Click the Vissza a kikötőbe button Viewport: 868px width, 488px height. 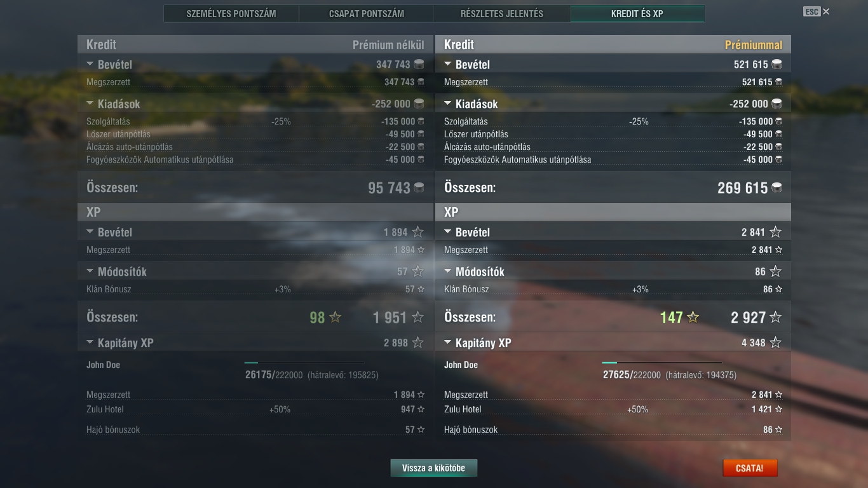(x=434, y=468)
